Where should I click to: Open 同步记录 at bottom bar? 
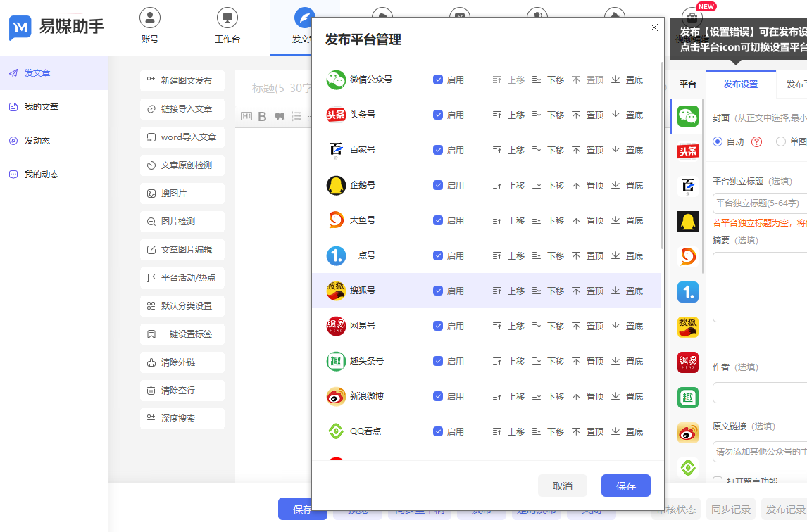point(731,509)
